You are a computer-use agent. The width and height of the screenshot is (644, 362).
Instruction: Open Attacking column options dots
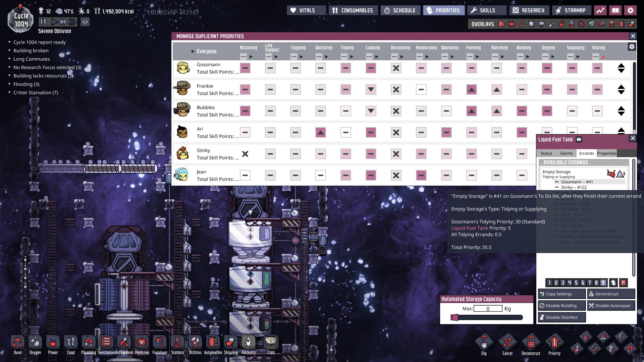point(244,57)
